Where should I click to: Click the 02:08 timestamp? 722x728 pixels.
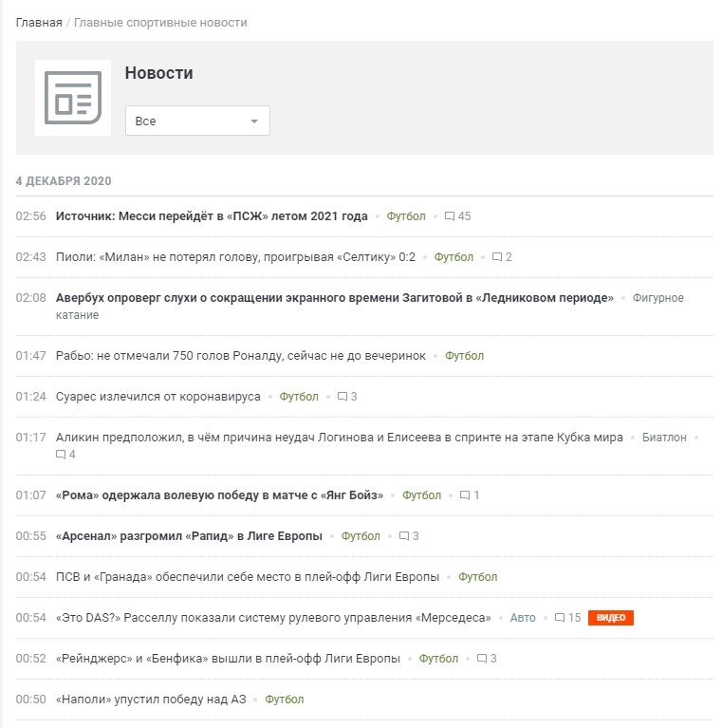(31, 298)
